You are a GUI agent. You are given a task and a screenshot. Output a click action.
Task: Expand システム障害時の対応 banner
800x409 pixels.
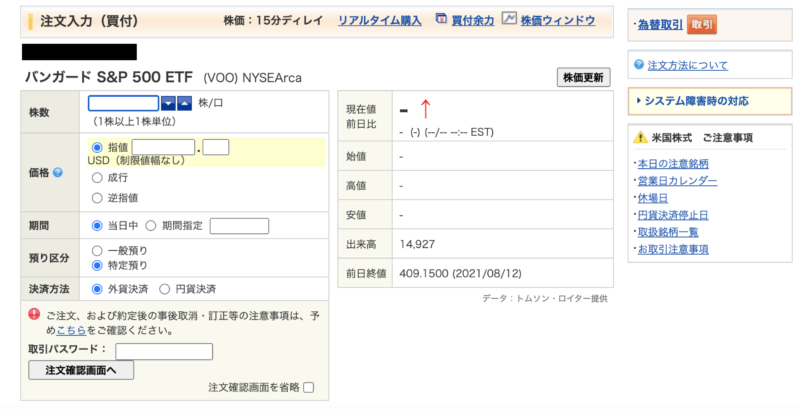pyautogui.click(x=710, y=101)
